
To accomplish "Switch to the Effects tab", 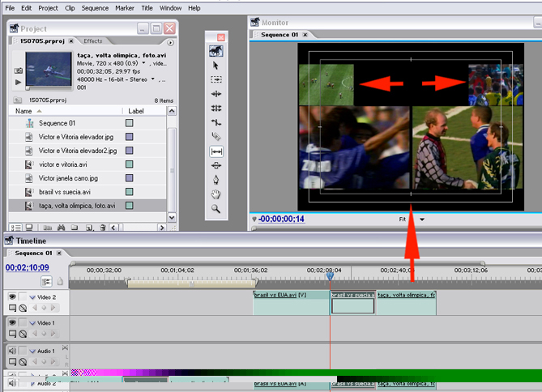I will tap(93, 40).
